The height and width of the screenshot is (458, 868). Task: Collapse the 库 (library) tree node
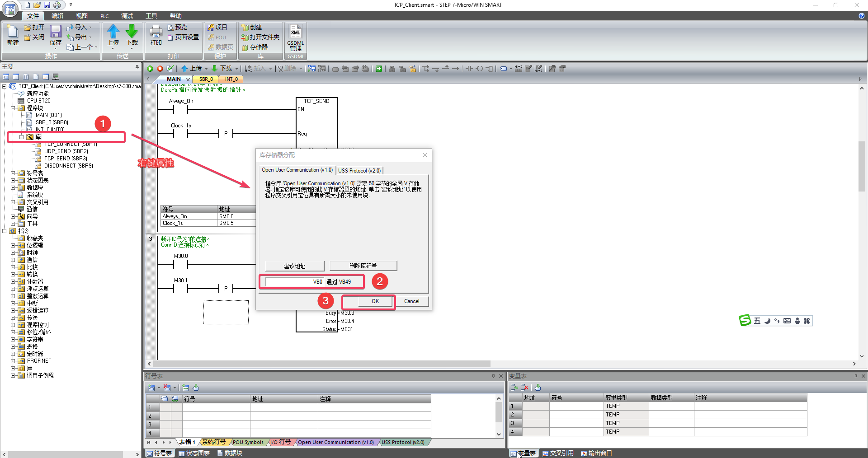click(x=21, y=137)
